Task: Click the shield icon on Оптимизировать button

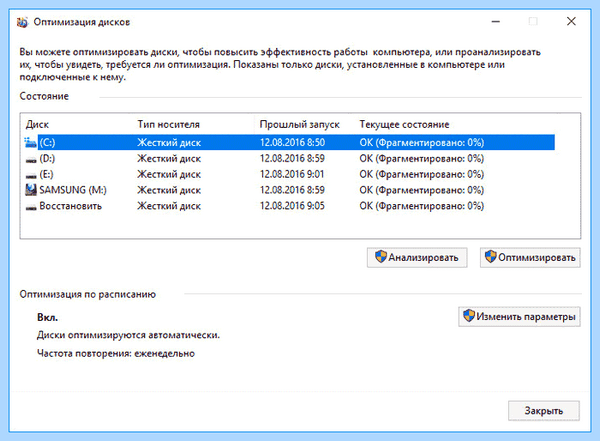Action: click(x=491, y=256)
